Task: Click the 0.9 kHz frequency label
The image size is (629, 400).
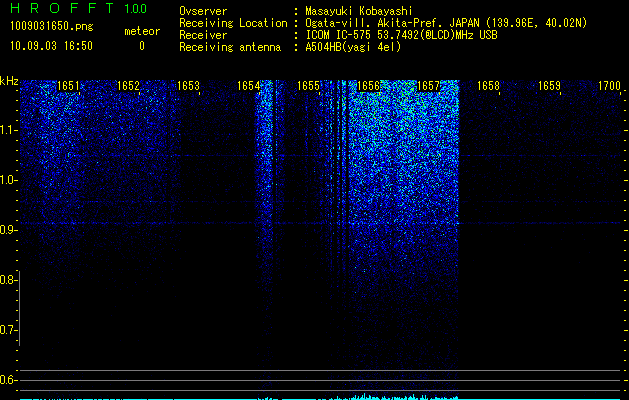Action: point(8,230)
